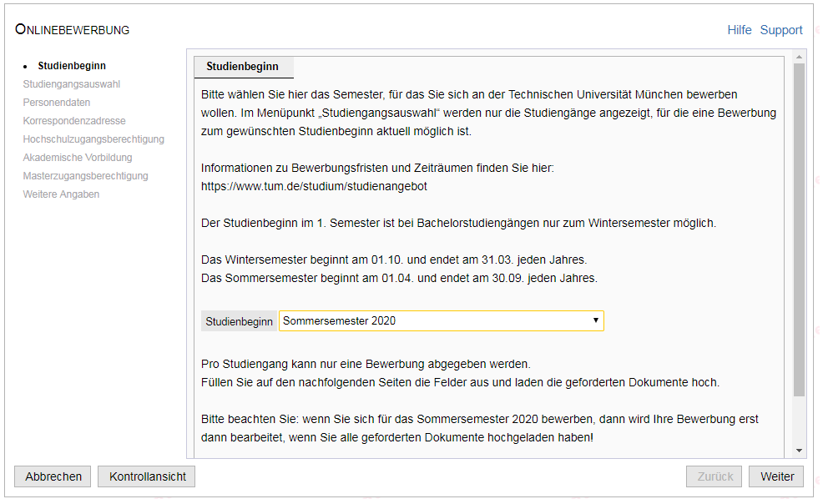The image size is (823, 504).
Task: Open the Kontrollansicht view
Action: tap(147, 476)
